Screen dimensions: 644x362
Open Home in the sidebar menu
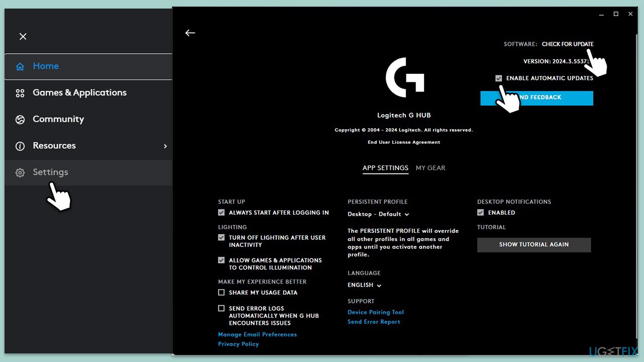pyautogui.click(x=89, y=66)
